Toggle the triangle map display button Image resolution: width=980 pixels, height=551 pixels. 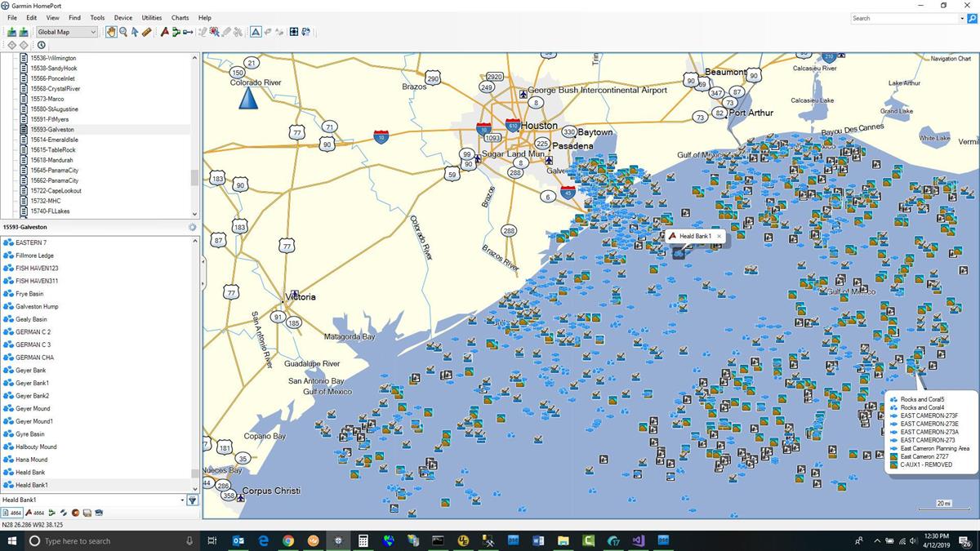coord(256,32)
